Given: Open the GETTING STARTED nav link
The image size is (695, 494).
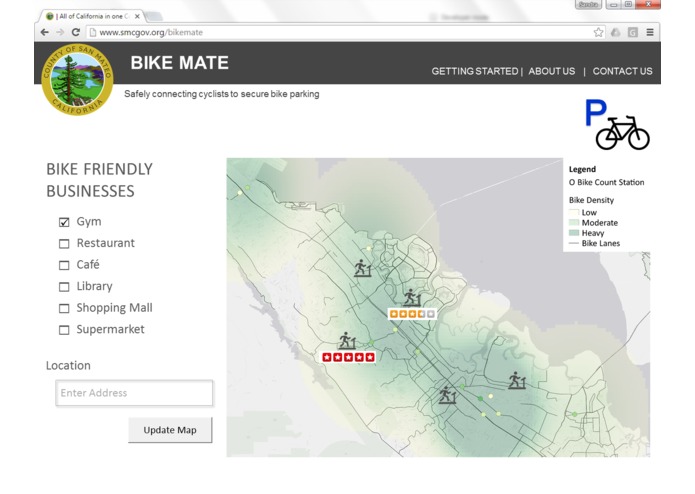Looking at the screenshot, I should [475, 71].
